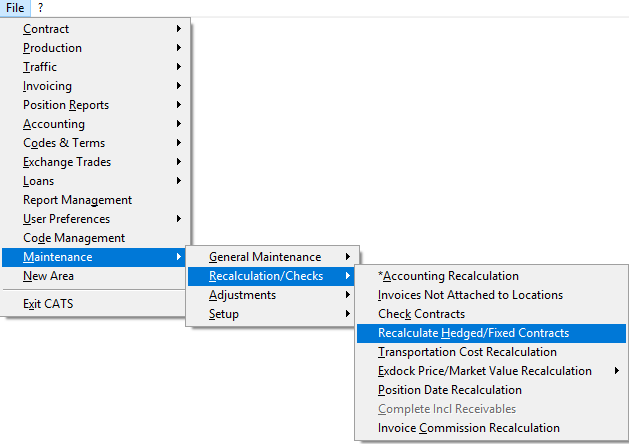Open the Invoicing submenu
The width and height of the screenshot is (629, 444).
pos(93,86)
